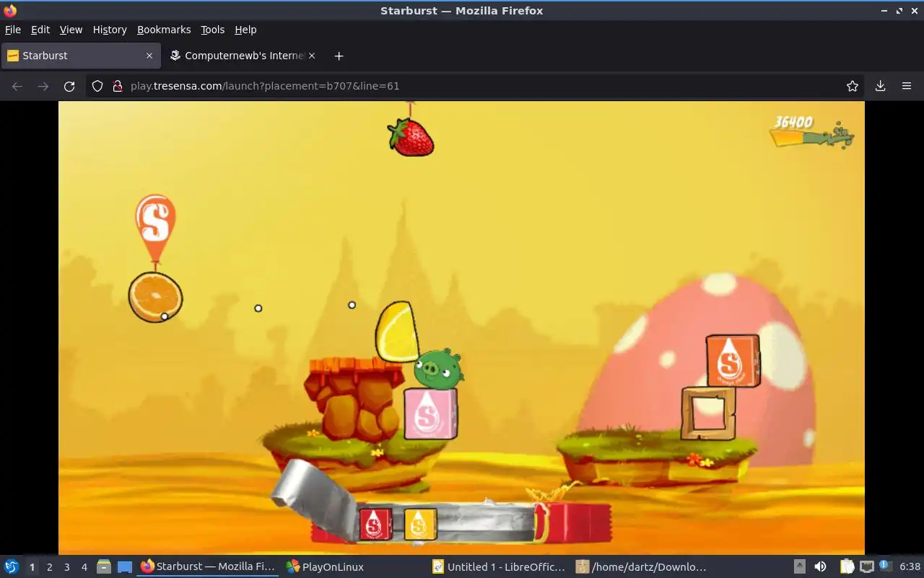The image size is (924, 578).
Task: Click the 6:38 clock
Action: (x=910, y=566)
